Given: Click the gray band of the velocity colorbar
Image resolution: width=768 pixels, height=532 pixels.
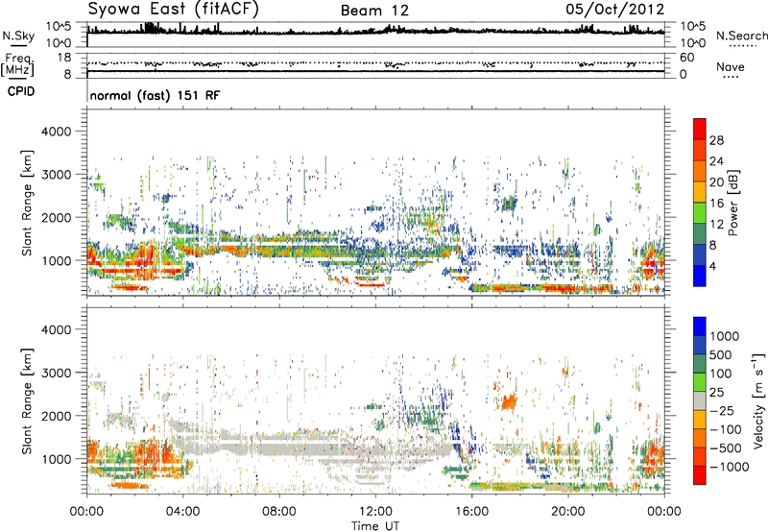Looking at the screenshot, I should point(700,401).
